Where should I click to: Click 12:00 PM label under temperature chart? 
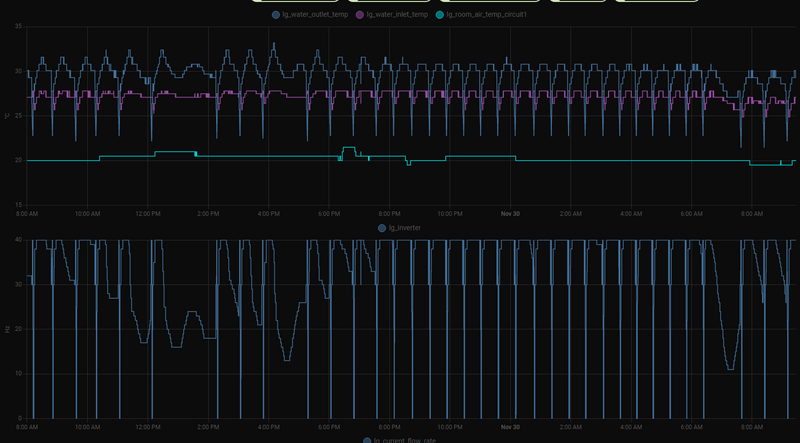[147, 214]
